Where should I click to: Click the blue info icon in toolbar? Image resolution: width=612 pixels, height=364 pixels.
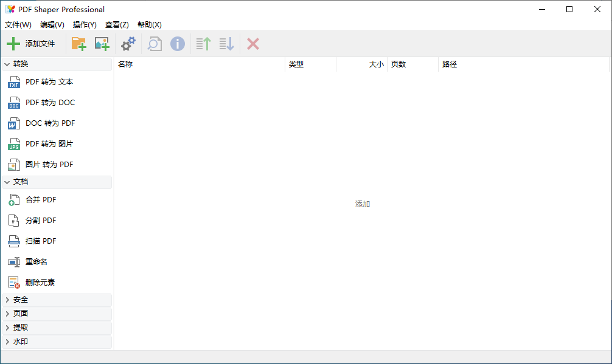click(177, 44)
